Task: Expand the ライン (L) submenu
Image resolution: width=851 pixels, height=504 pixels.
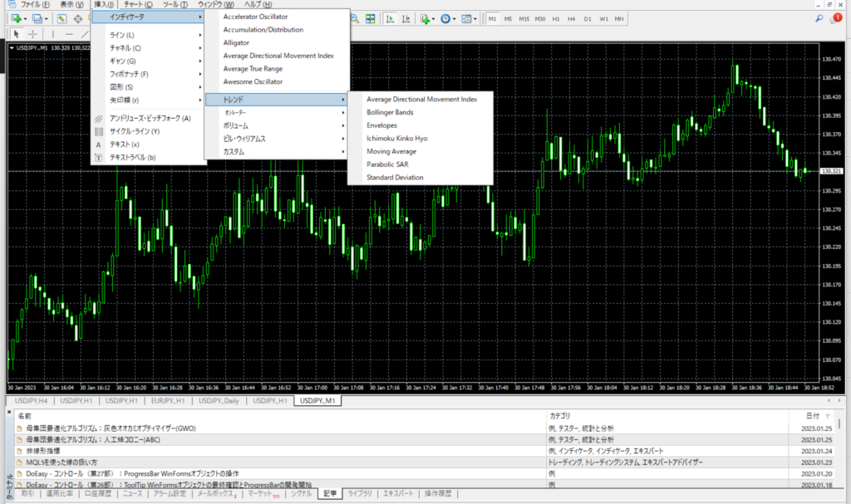Action: pos(148,35)
